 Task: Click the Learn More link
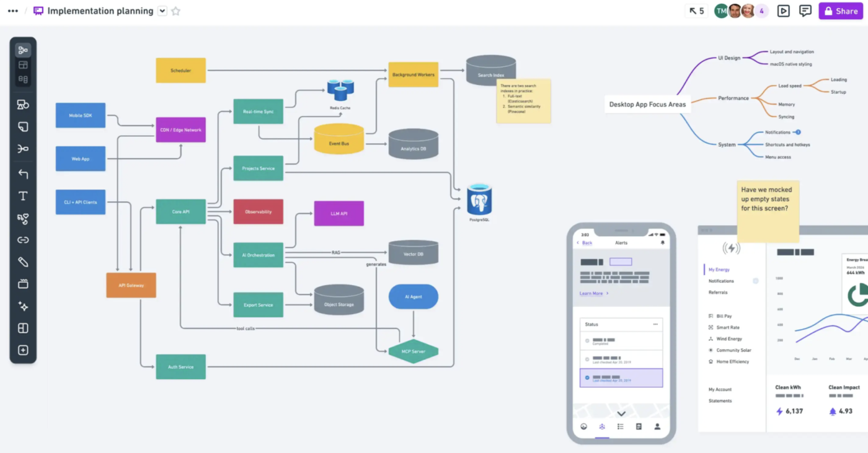click(591, 293)
